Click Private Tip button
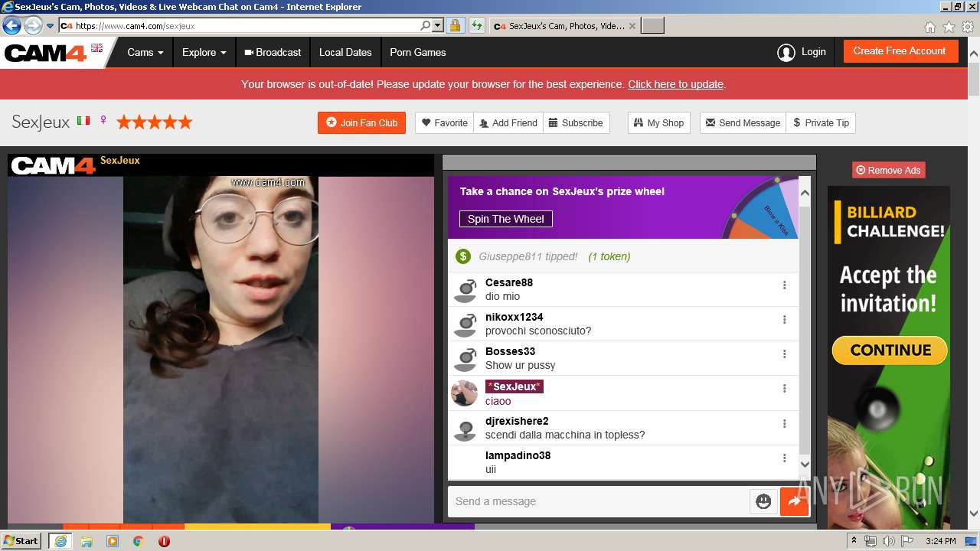The width and height of the screenshot is (980, 551). click(821, 122)
